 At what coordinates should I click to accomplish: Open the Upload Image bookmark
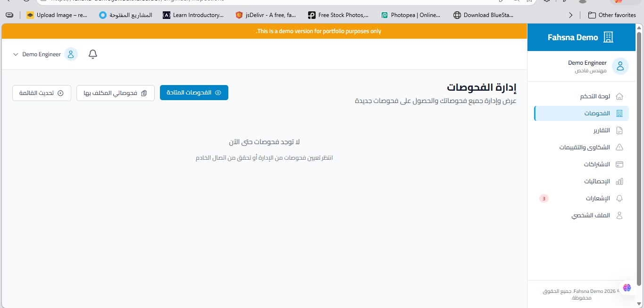(x=57, y=15)
